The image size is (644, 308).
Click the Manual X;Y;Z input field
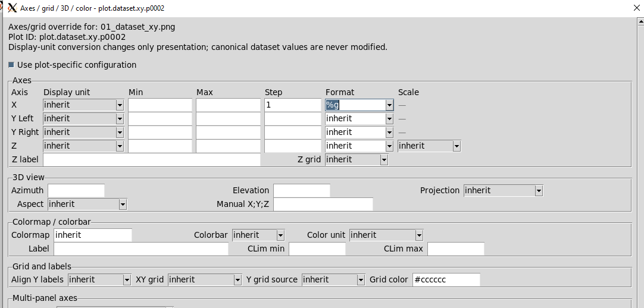323,204
